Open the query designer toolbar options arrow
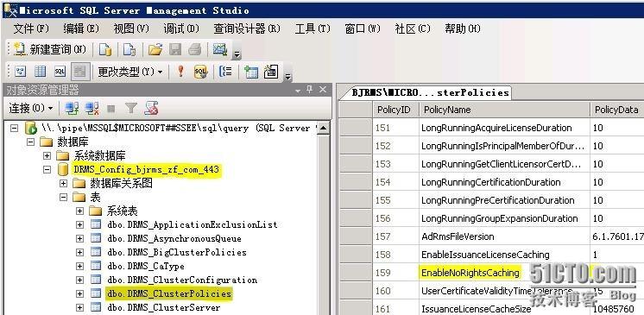Viewport: 644px width, 315px height. pos(288,76)
